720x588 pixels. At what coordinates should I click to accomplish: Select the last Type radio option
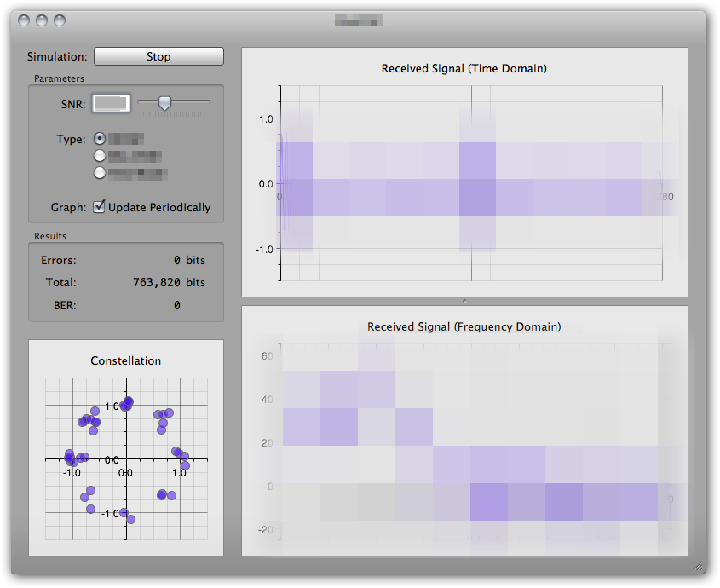click(x=100, y=173)
